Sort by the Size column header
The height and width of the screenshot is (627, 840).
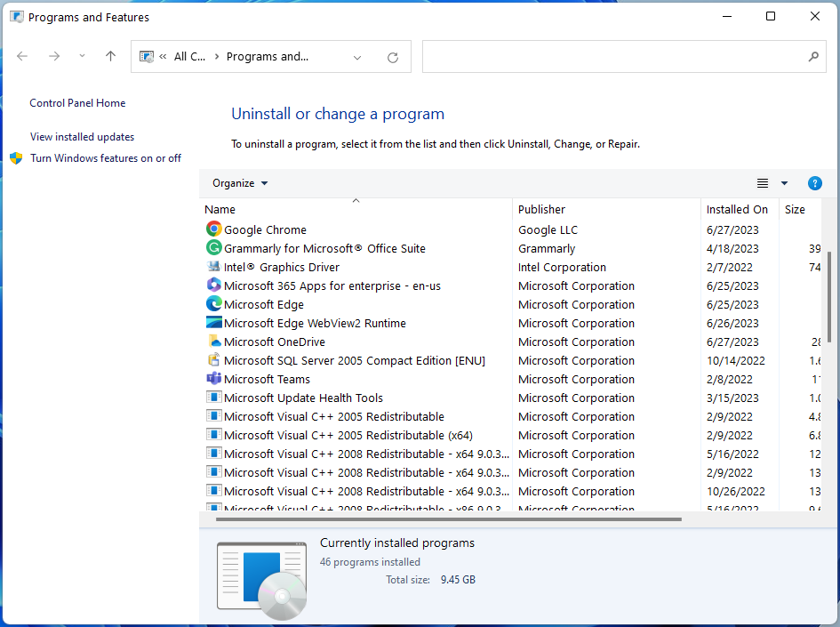click(x=800, y=209)
